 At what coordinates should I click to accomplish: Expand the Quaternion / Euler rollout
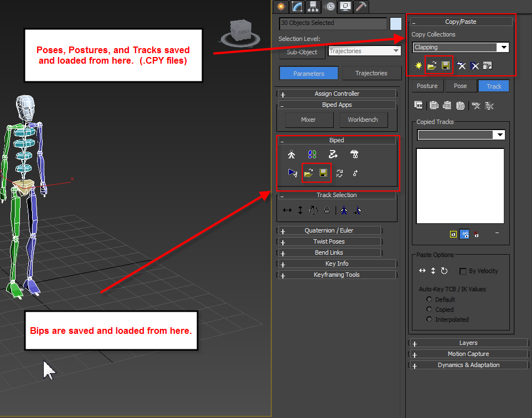pyautogui.click(x=329, y=230)
